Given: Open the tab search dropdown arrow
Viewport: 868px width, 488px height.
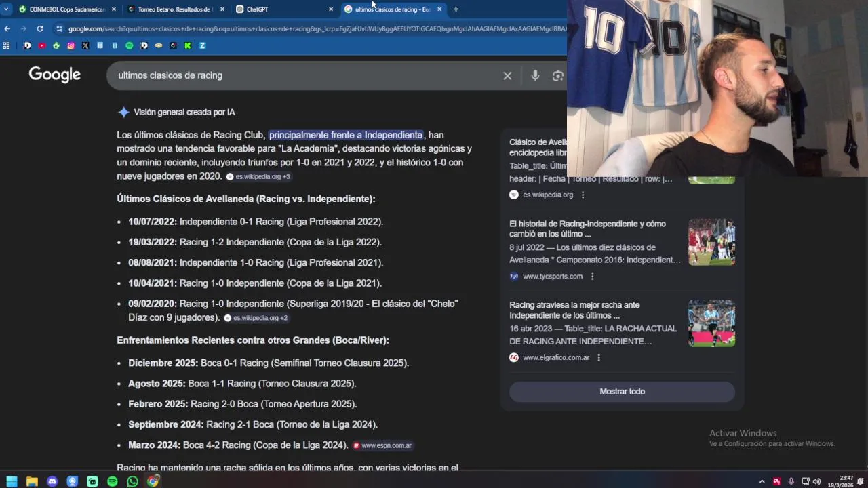Looking at the screenshot, I should point(6,9).
